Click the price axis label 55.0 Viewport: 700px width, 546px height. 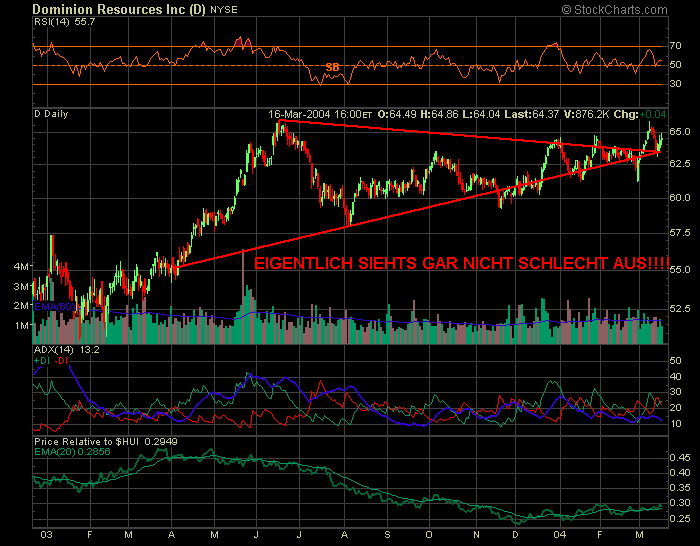point(679,270)
